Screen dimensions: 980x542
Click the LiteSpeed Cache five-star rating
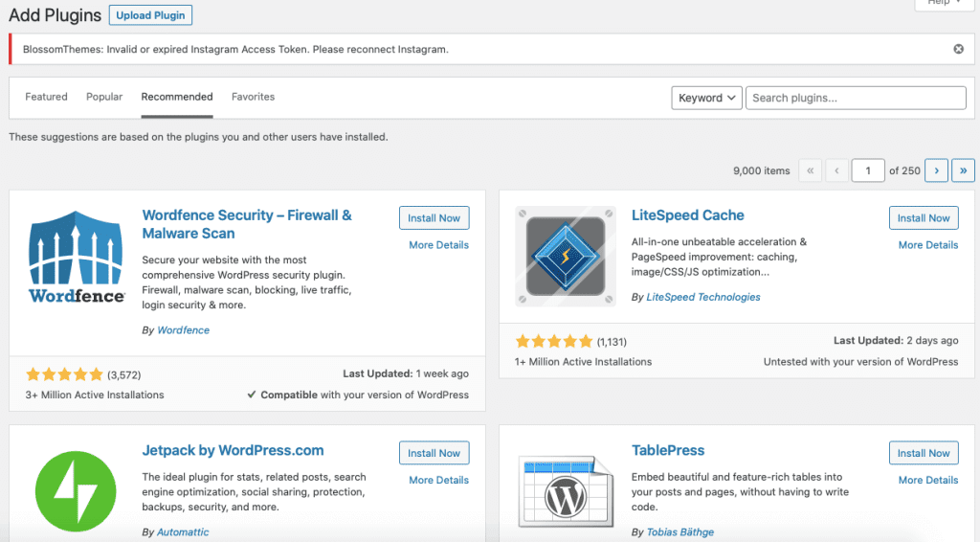coord(554,341)
